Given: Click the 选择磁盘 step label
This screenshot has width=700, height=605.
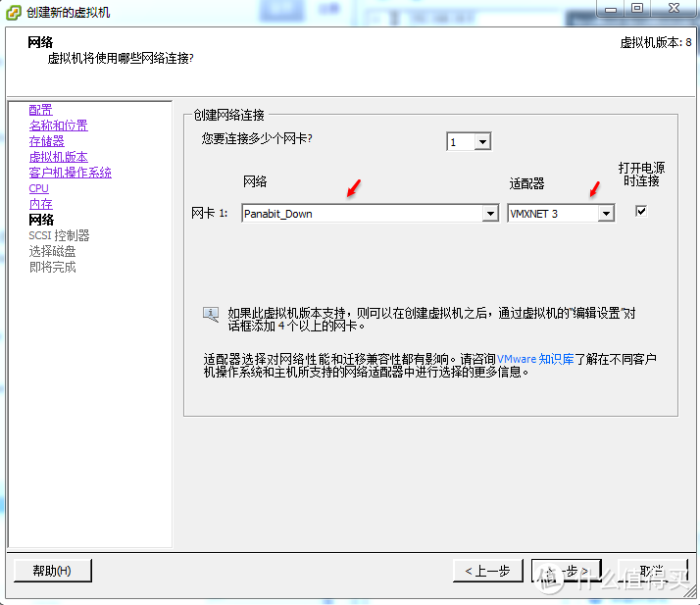Looking at the screenshot, I should 52,251.
